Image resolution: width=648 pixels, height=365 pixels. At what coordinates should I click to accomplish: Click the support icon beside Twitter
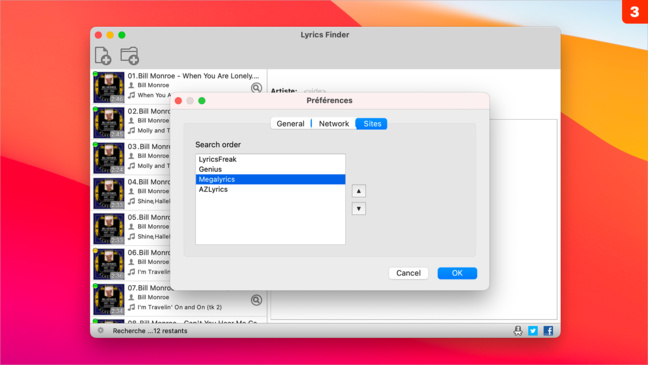pos(518,331)
